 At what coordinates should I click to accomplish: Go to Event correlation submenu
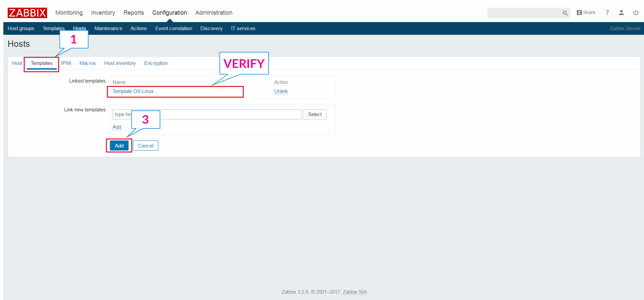(x=174, y=28)
